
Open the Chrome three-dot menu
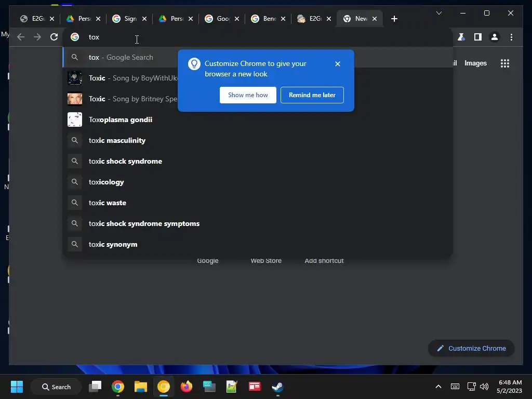pyautogui.click(x=511, y=37)
